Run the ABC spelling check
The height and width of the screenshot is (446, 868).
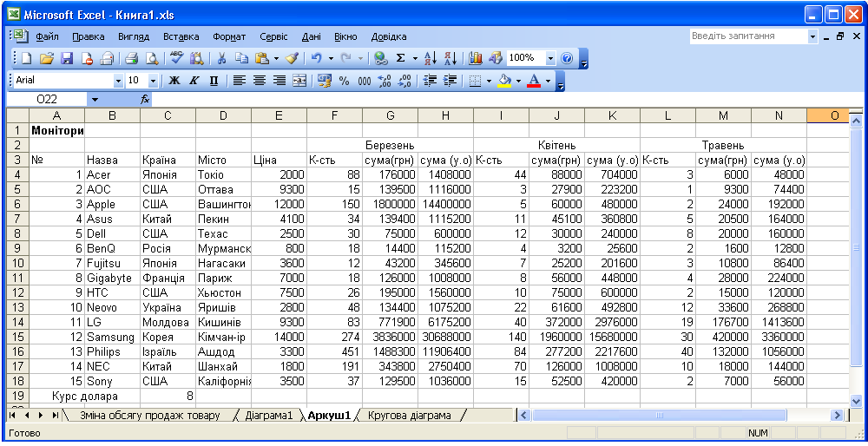pos(176,58)
